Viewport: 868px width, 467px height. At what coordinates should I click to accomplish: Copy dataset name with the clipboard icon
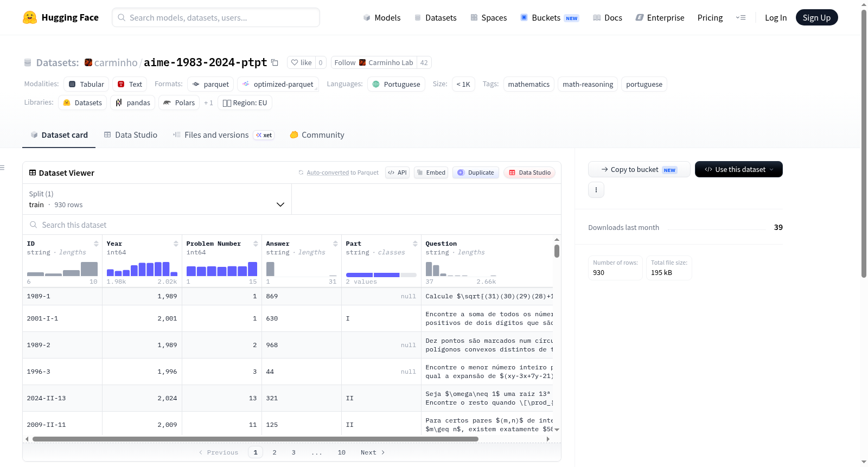(275, 63)
